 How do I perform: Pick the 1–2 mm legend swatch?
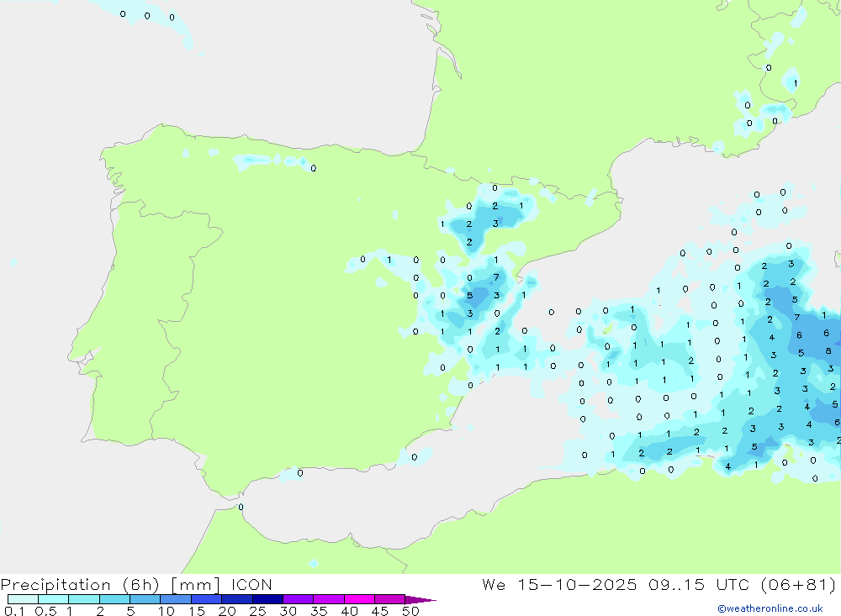[83, 599]
